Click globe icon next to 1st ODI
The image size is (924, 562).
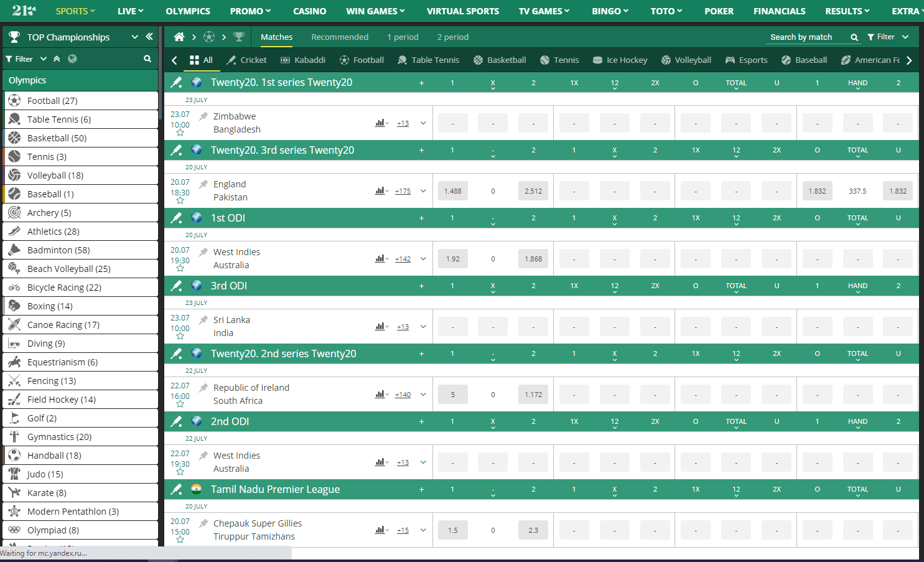click(197, 217)
